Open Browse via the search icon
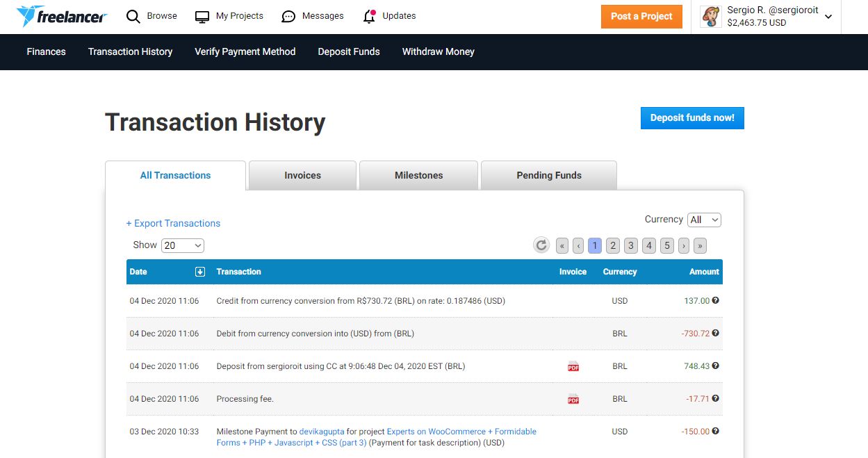 [x=133, y=16]
